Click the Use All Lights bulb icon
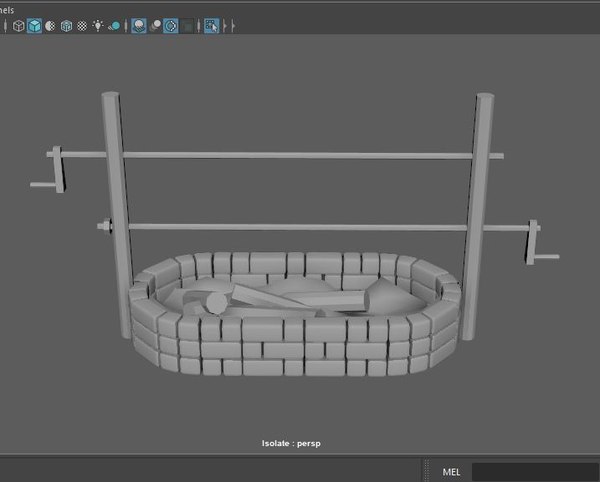This screenshot has height=482, width=600. click(x=98, y=25)
